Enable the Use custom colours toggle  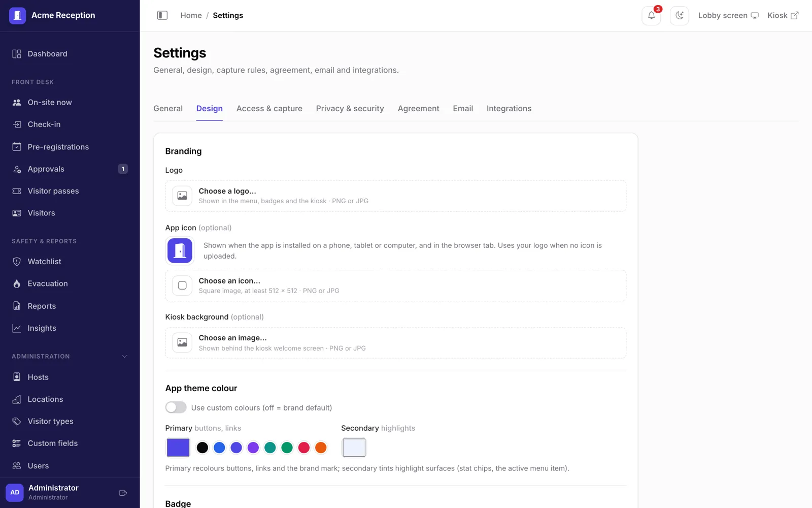(x=176, y=407)
